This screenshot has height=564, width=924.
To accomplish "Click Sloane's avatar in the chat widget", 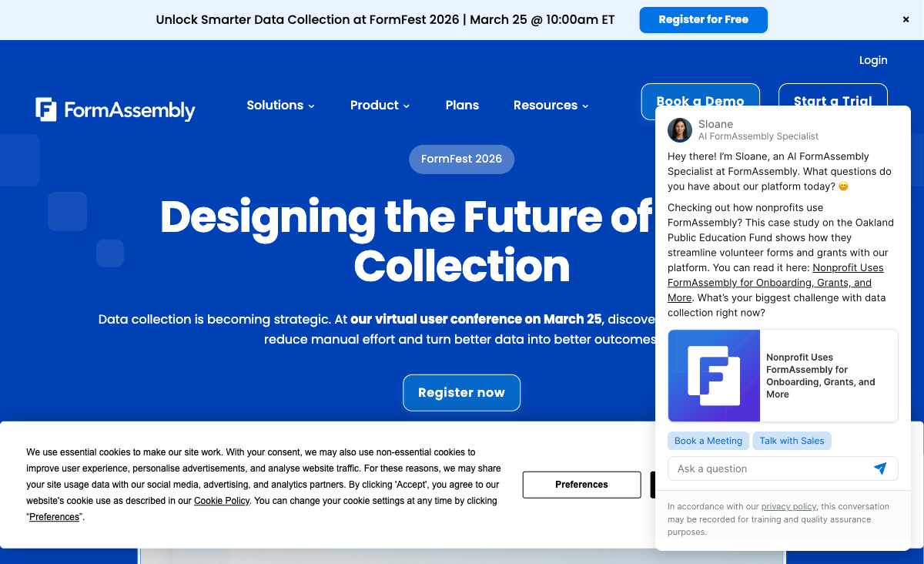I will click(x=680, y=131).
